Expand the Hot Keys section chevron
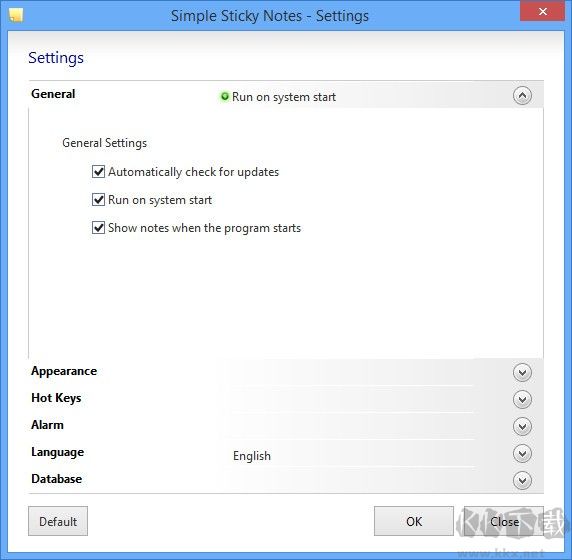The image size is (572, 560). point(522,399)
